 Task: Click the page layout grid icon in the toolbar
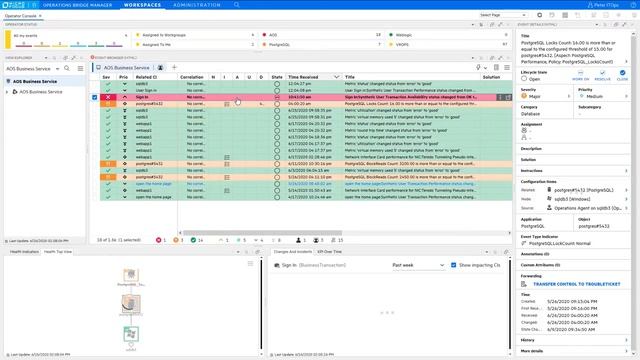pos(565,15)
